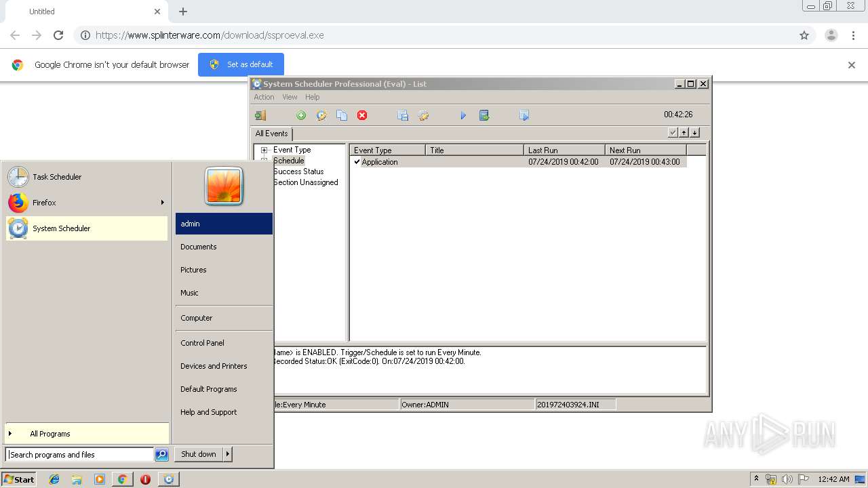This screenshot has width=868, height=488.
Task: Open the preferences gear icon in toolbar
Action: [424, 116]
